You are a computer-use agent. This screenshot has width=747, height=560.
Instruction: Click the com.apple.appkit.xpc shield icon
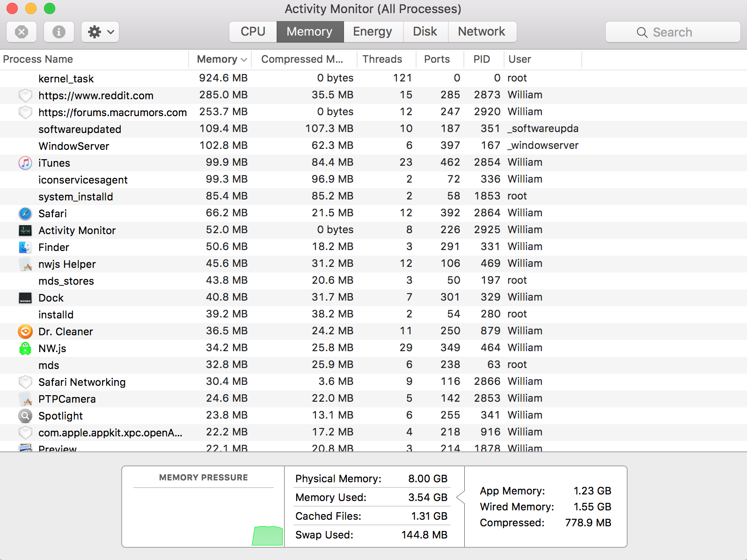(x=25, y=433)
